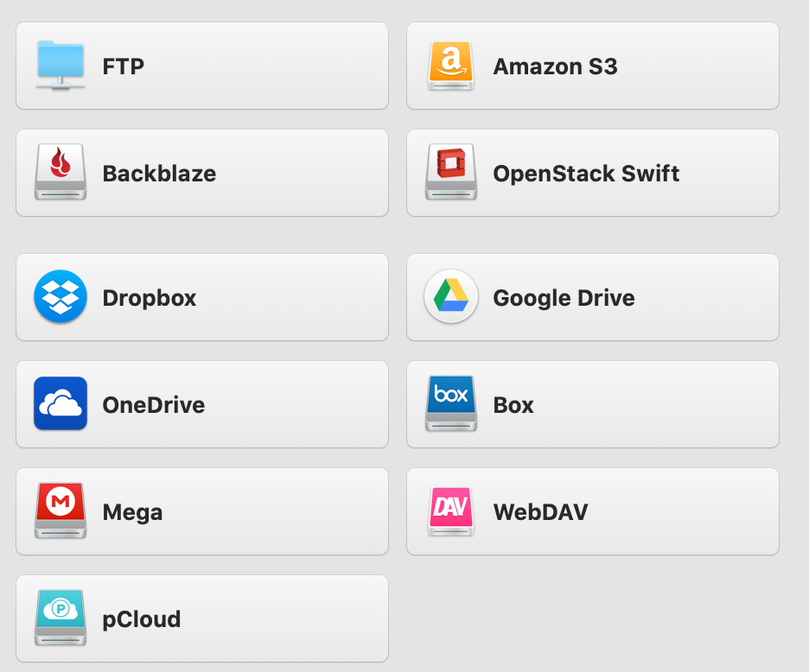
Task: Pick the Box drive icon
Action: click(x=451, y=403)
